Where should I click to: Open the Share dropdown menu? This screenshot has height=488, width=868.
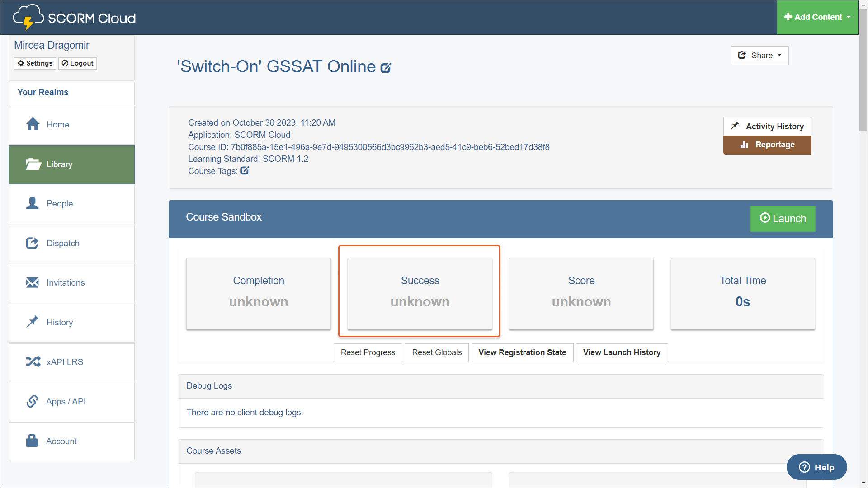pyautogui.click(x=759, y=56)
